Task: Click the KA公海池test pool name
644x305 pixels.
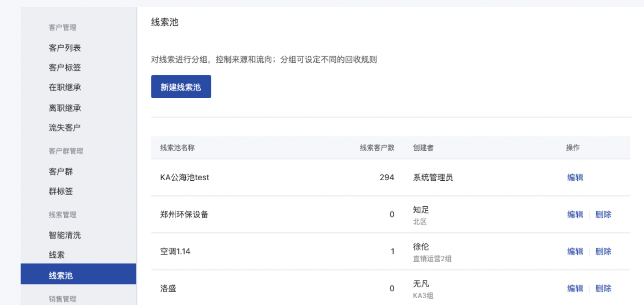Action: click(x=185, y=178)
